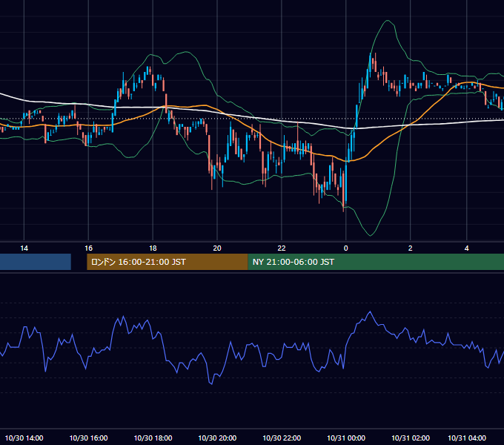Select the 18 hour axis label
The image size is (504, 445).
click(153, 248)
